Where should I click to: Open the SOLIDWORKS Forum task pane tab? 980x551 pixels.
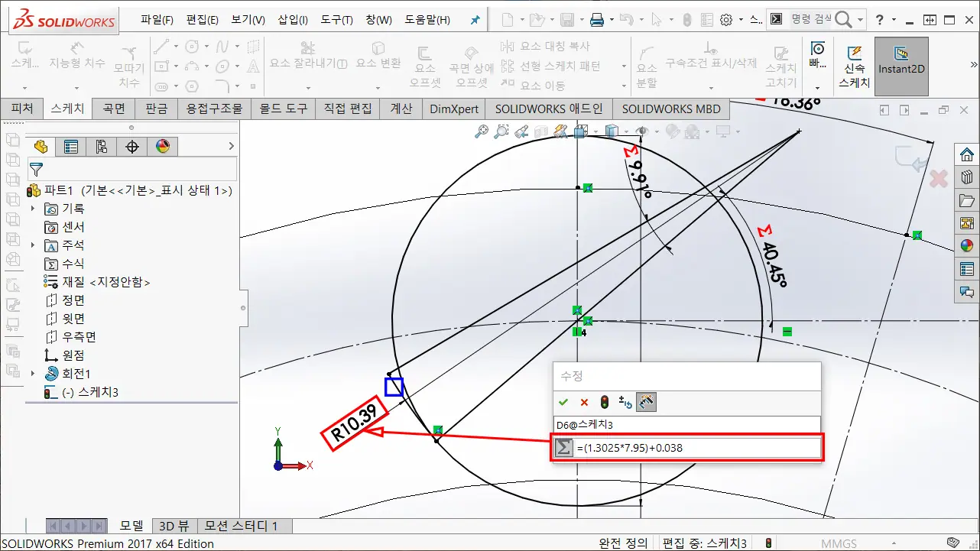[x=967, y=291]
